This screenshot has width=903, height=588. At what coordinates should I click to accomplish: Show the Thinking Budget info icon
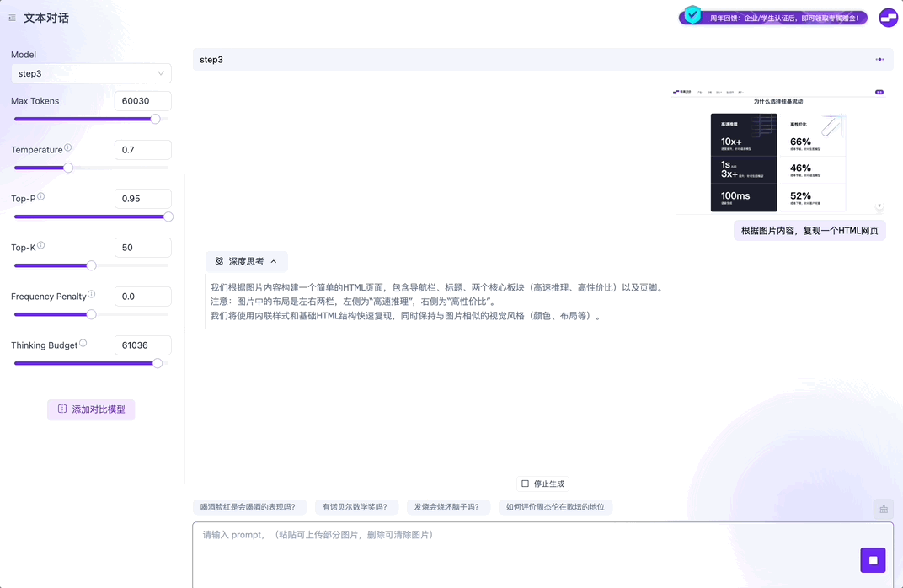83,343
